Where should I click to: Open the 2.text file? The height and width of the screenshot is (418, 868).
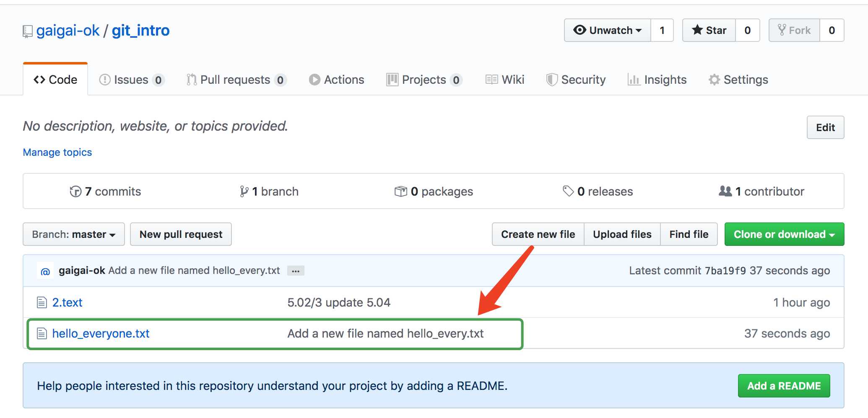[67, 302]
